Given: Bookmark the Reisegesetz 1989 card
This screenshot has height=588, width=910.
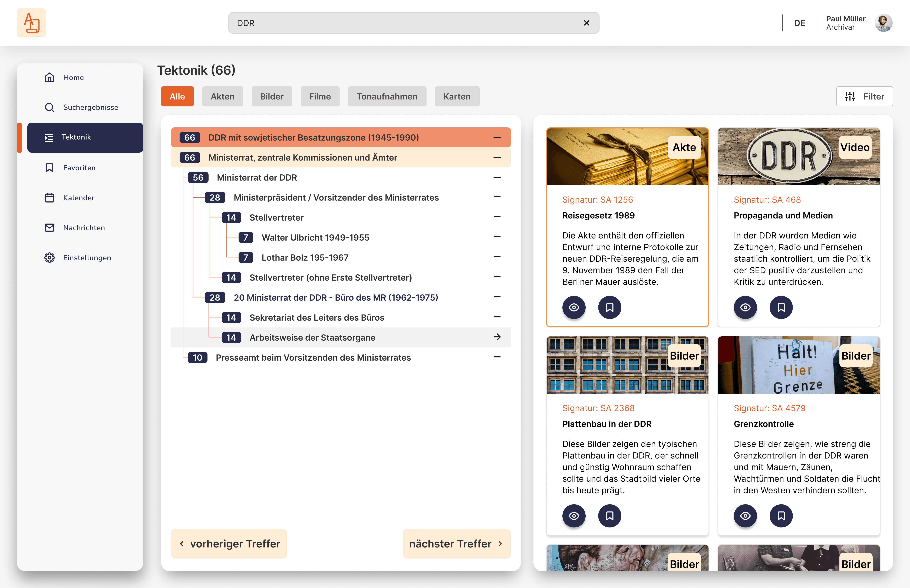Looking at the screenshot, I should pos(609,307).
